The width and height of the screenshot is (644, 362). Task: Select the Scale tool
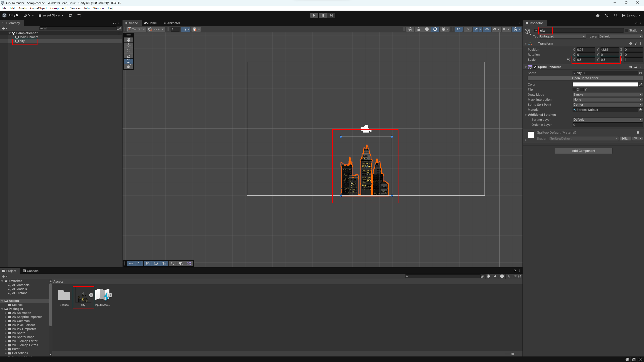pyautogui.click(x=129, y=56)
